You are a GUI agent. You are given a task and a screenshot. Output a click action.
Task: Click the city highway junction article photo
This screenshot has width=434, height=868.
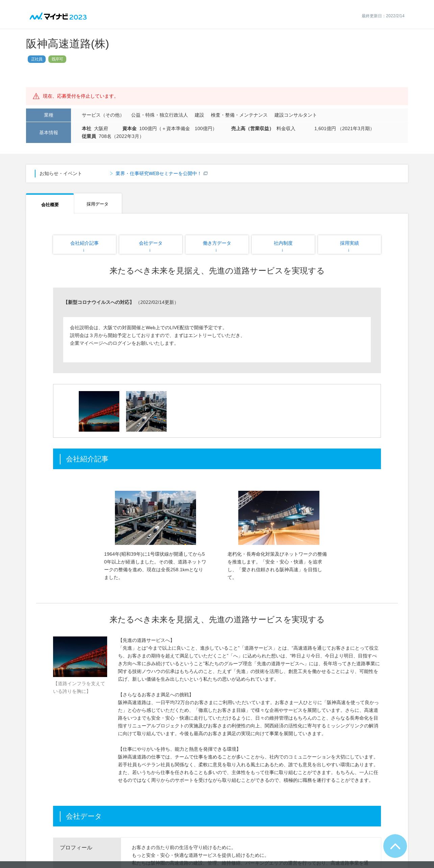(155, 518)
